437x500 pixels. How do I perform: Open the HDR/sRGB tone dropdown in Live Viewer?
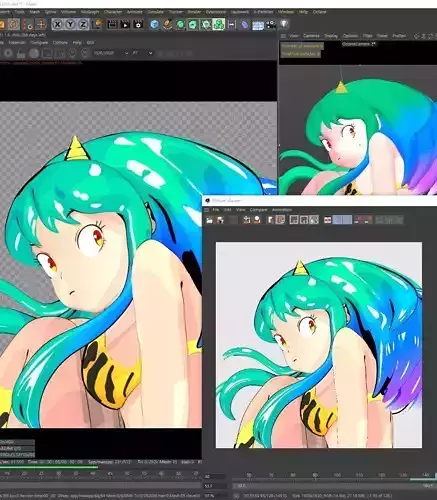(111, 53)
